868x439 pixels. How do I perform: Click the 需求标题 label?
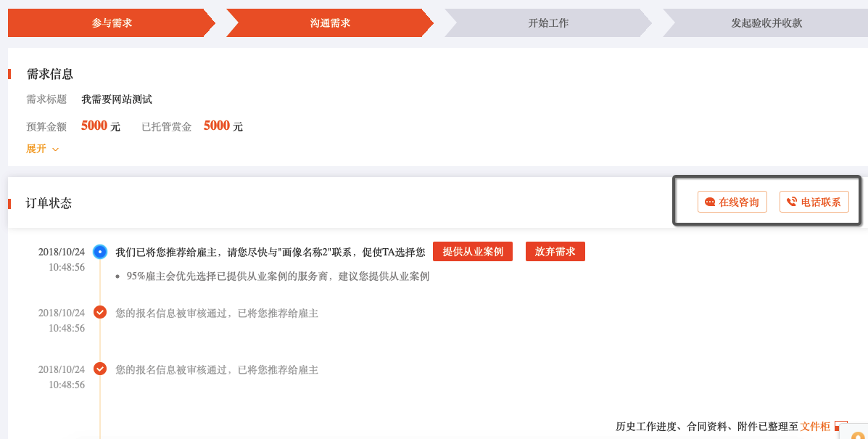pos(46,99)
